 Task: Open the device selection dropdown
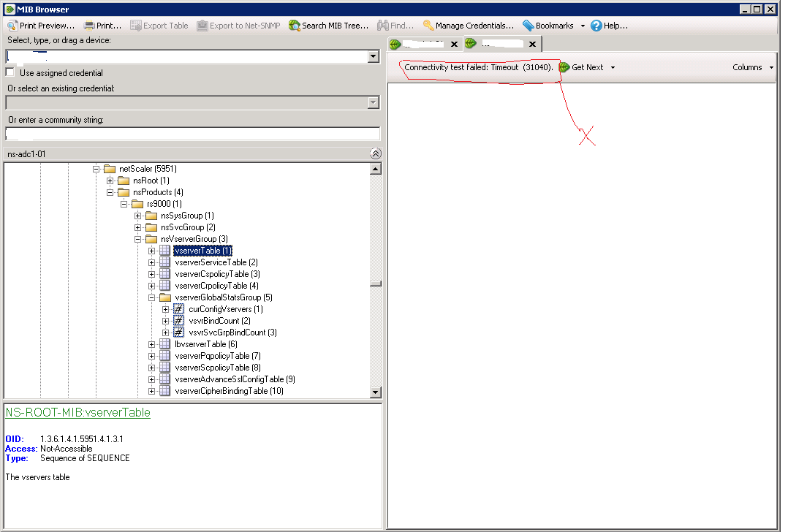(x=373, y=56)
